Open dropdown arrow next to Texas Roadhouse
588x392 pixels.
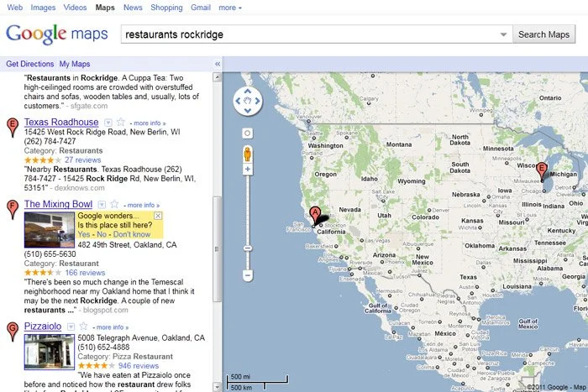pyautogui.click(x=108, y=123)
